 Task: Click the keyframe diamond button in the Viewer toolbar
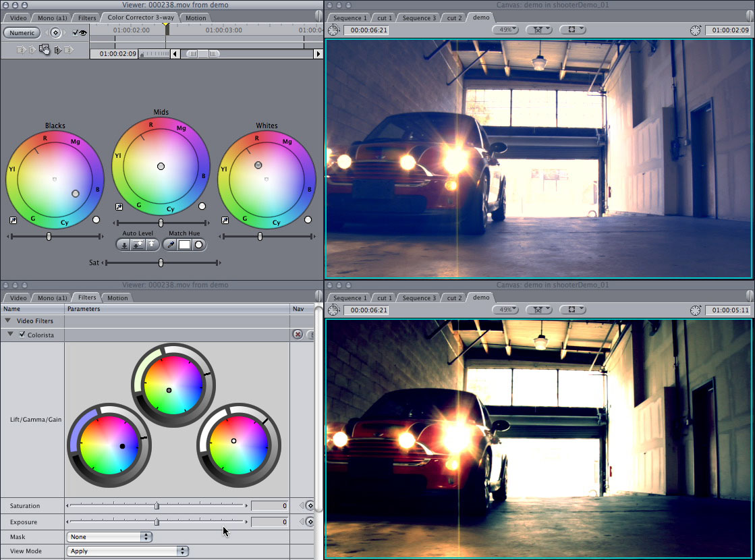pos(55,32)
